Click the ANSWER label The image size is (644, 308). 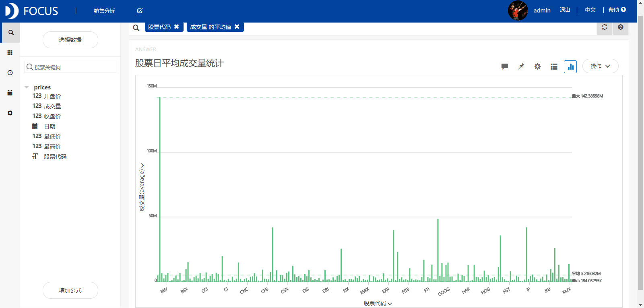coord(146,50)
